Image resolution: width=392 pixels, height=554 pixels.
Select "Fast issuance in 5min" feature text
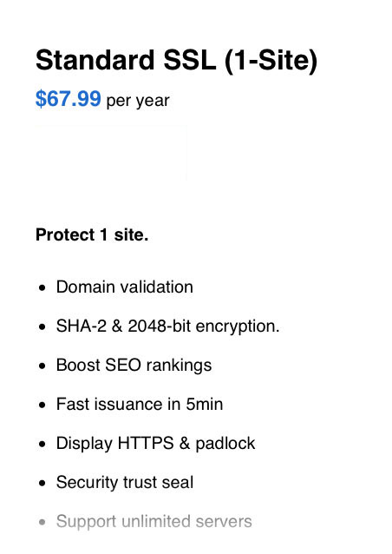tap(140, 404)
